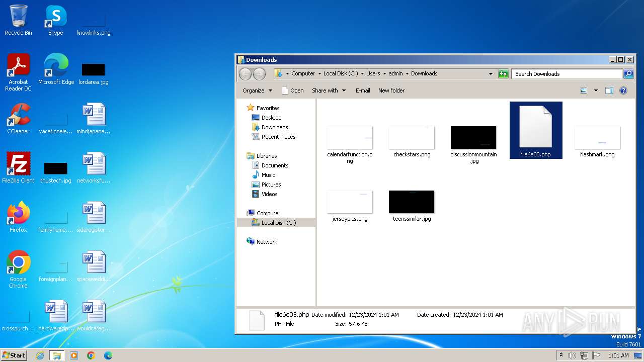Select the mindjapane Word document on desktop
The width and height of the screenshot is (644, 362).
[x=93, y=119]
